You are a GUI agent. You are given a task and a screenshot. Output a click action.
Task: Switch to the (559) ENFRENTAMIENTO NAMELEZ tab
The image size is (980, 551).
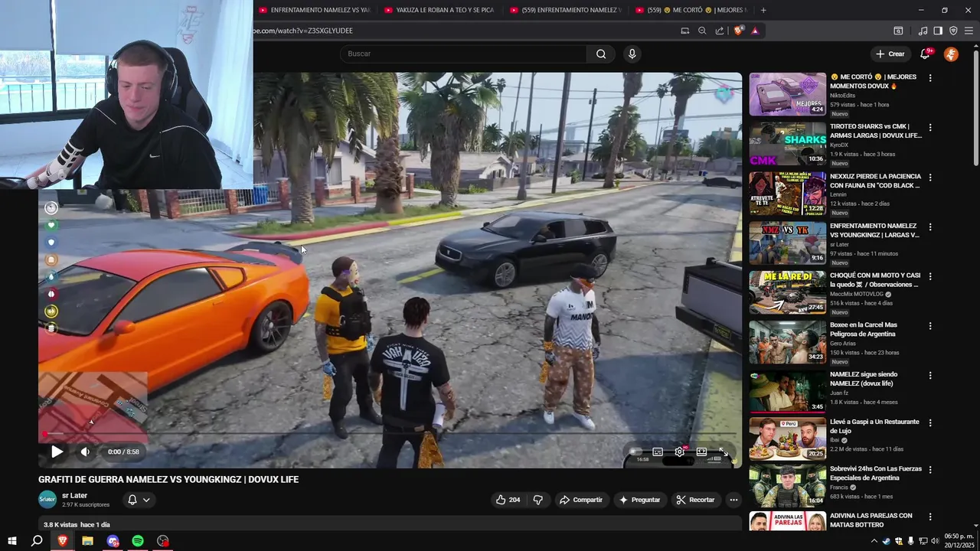tap(566, 10)
